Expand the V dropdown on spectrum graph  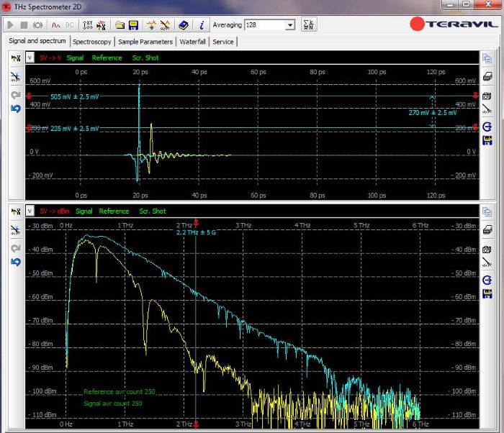(30, 211)
